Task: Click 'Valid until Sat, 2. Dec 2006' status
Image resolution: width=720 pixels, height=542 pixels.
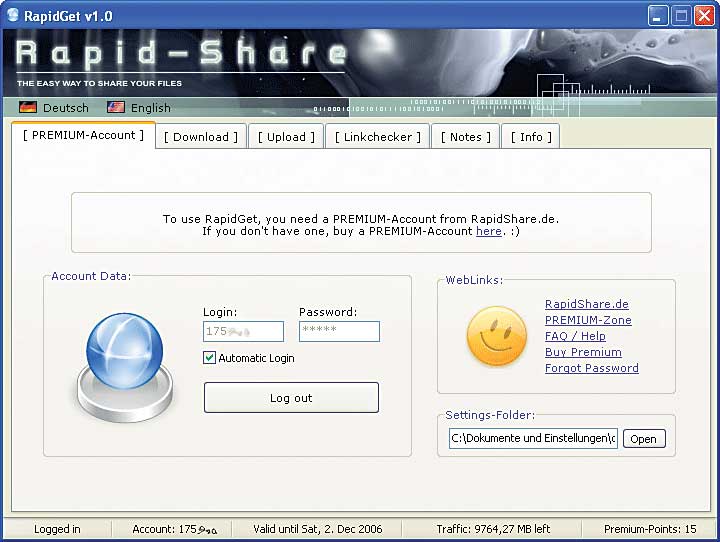Action: point(318,529)
